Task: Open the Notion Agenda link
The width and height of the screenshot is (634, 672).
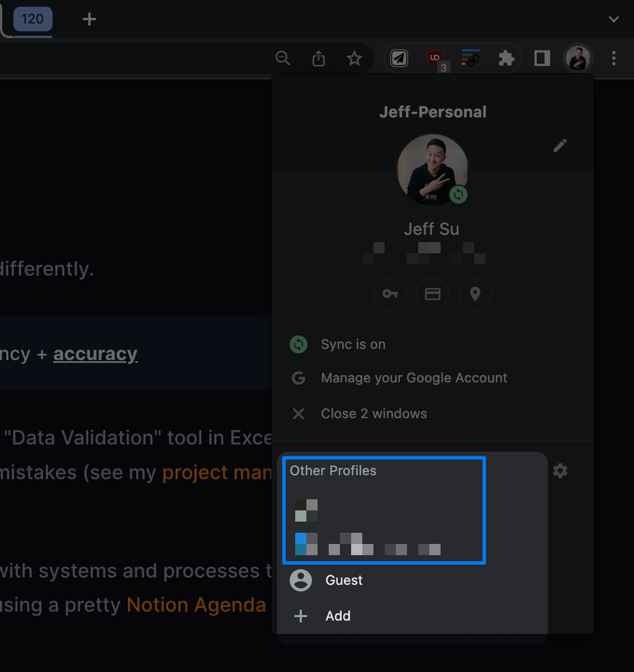Action: click(x=196, y=605)
